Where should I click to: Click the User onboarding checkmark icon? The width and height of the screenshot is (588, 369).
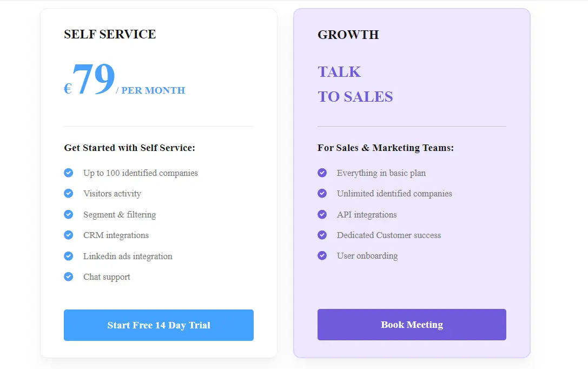coord(322,255)
